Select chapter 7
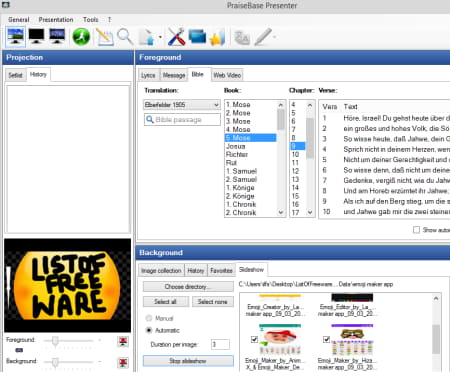 click(298, 129)
